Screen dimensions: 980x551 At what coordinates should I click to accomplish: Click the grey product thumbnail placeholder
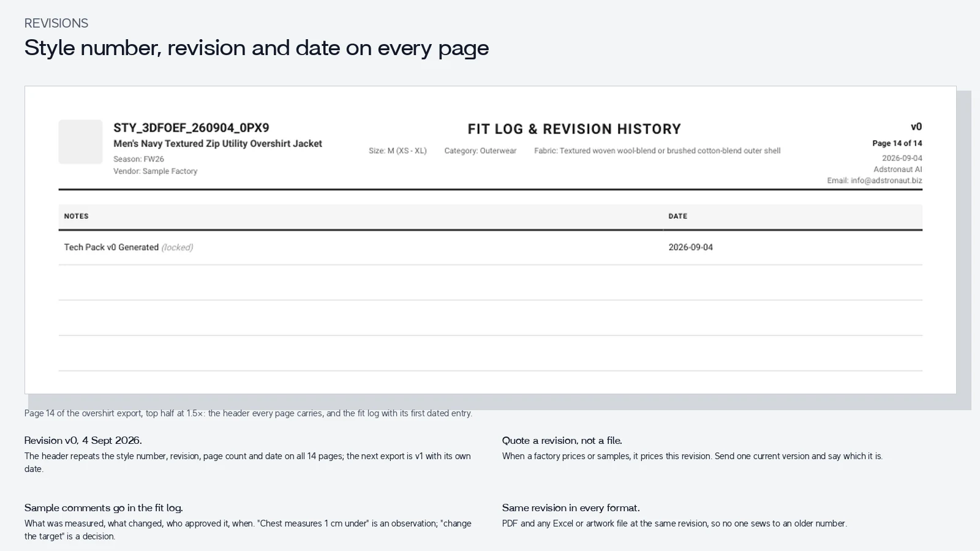point(80,141)
